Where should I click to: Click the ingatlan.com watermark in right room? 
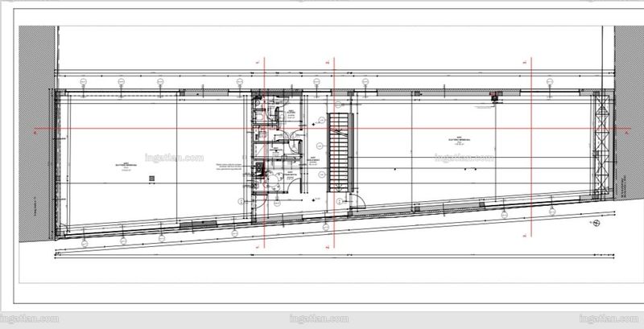464,158
